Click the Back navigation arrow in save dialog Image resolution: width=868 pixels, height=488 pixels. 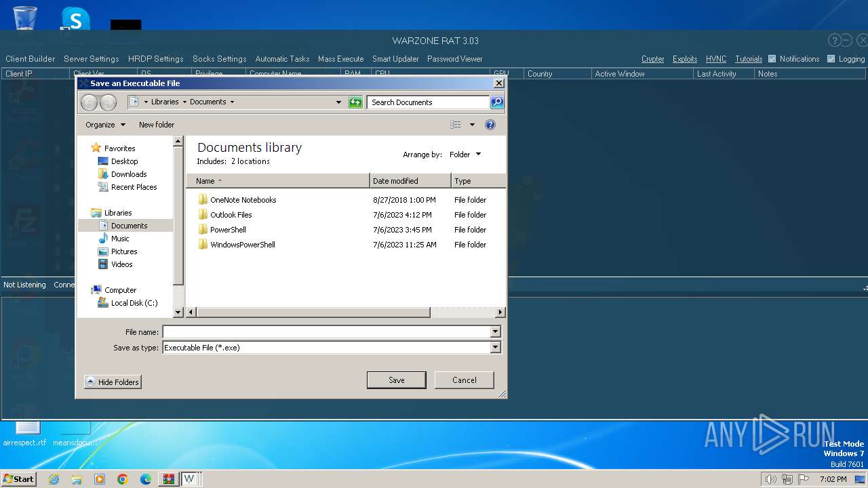(89, 102)
